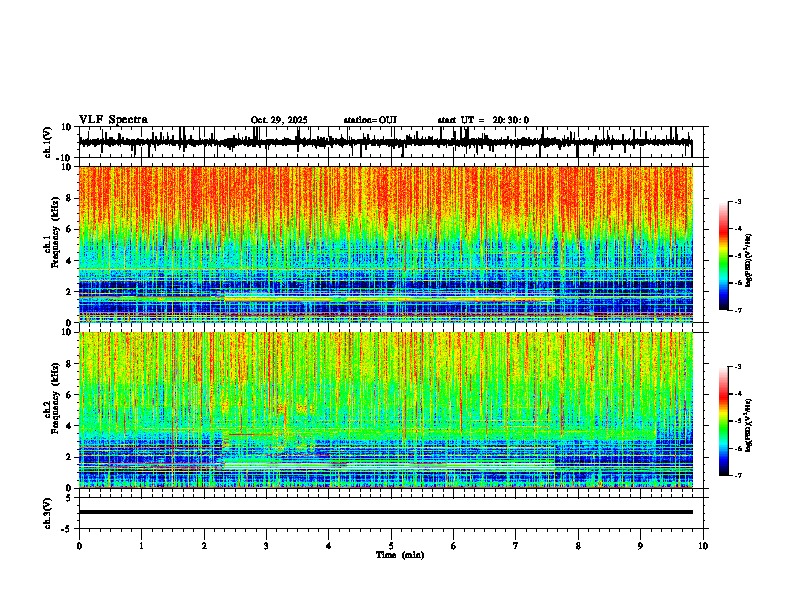The height and width of the screenshot is (612, 792).
Task: Click time axis tick label '1'
Action: (141, 546)
